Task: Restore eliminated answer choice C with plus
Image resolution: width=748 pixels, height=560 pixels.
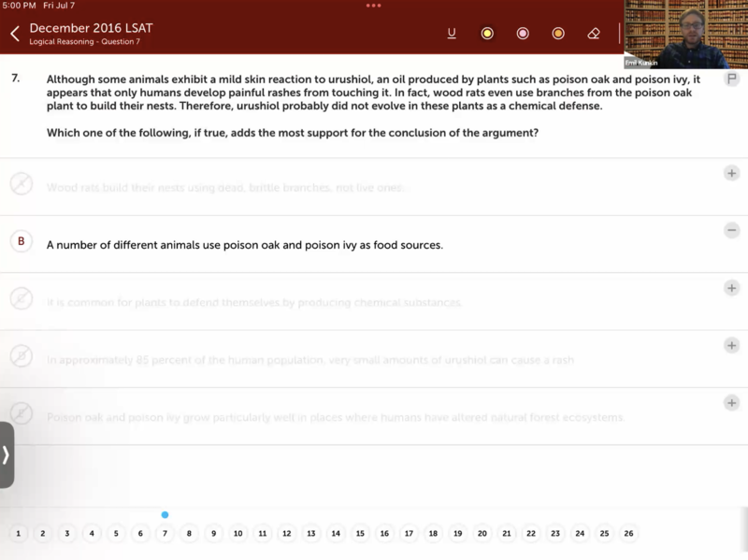Action: pyautogui.click(x=732, y=288)
